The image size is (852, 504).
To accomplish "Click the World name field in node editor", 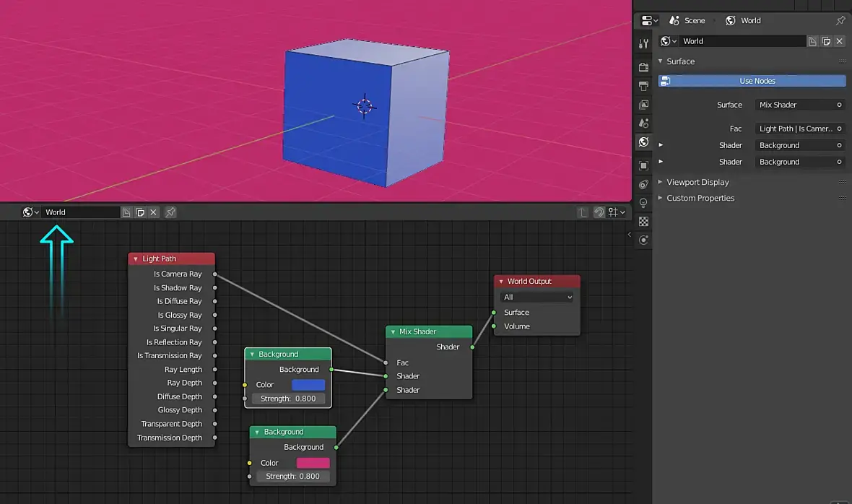I will (x=79, y=212).
